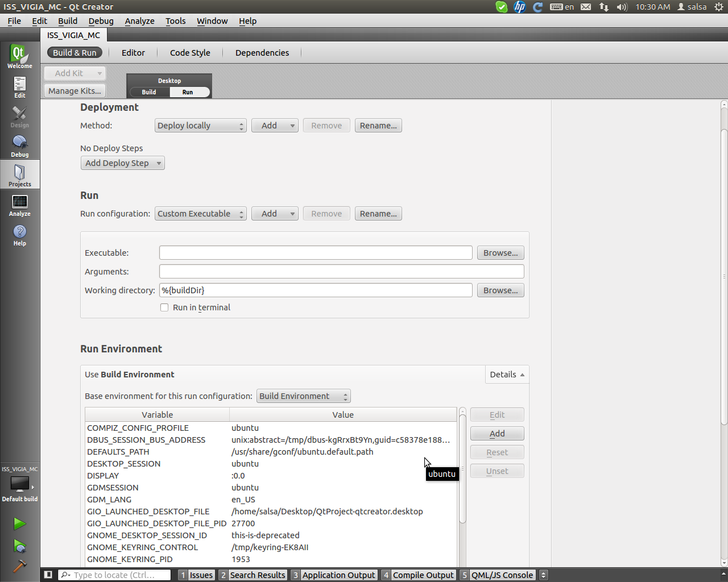Viewport: 728px width, 582px height.
Task: Click Manage Kits button
Action: [75, 91]
